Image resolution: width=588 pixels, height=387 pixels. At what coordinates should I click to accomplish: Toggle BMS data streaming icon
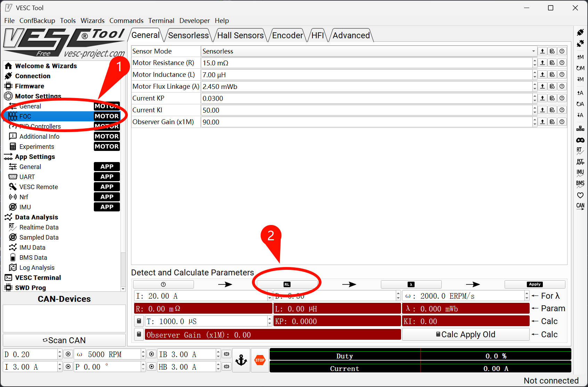(580, 184)
